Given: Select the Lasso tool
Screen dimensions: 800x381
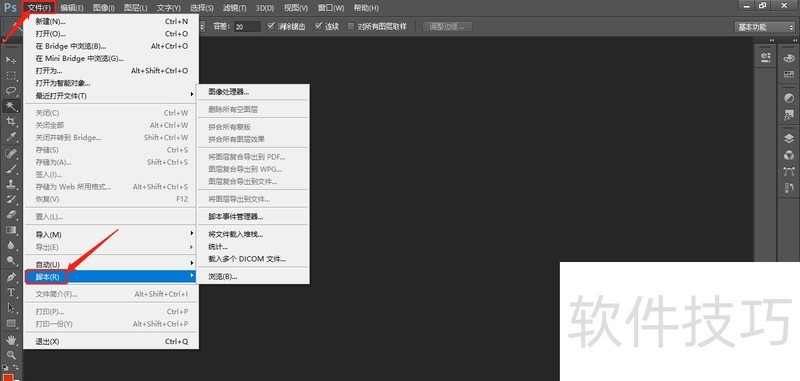Looking at the screenshot, I should pos(11,91).
